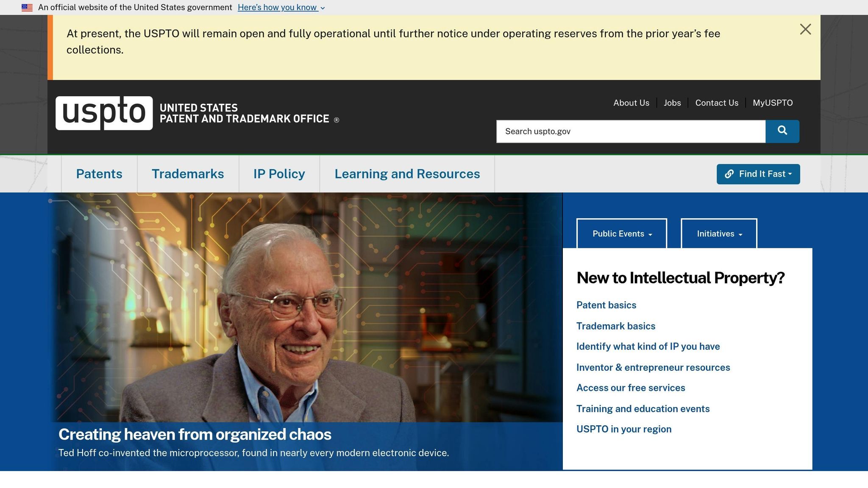Open the MyUSPTO link

coord(772,103)
